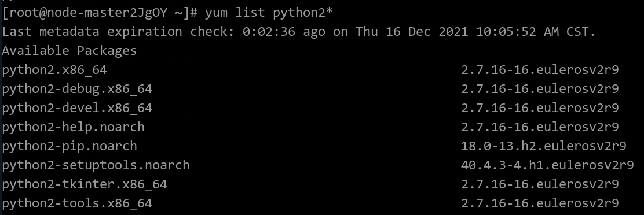
Task: Select the python2-pip.noarch package name
Action: (x=70, y=146)
